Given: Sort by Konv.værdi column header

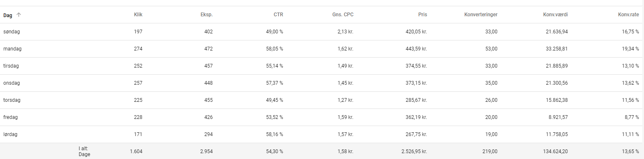Looking at the screenshot, I should coord(555,15).
